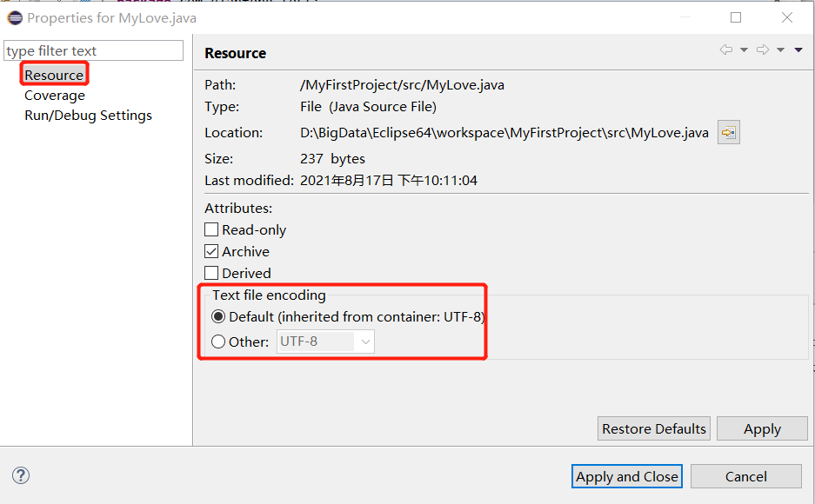Expand the back history dropdown arrow
Viewport: 815px width, 504px height.
click(744, 50)
